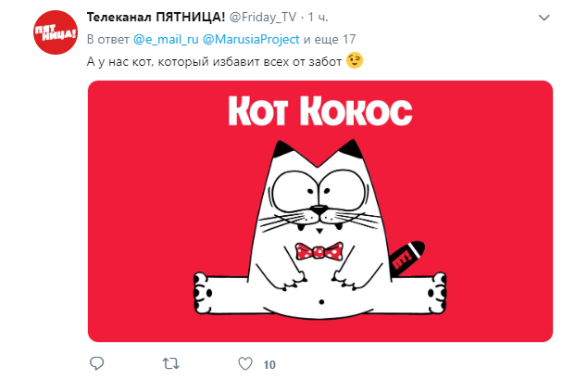Open the @MarusiaProject profile link
The image size is (588, 380).
[251, 40]
